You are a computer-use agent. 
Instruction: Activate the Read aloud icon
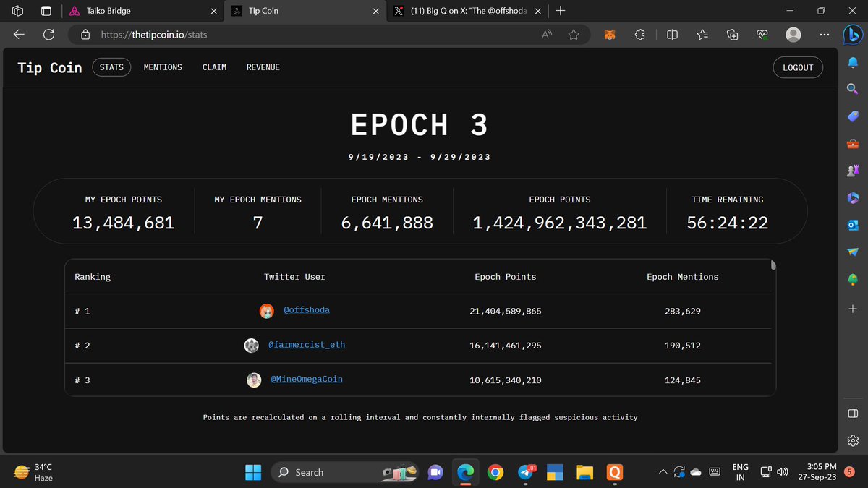pos(547,35)
